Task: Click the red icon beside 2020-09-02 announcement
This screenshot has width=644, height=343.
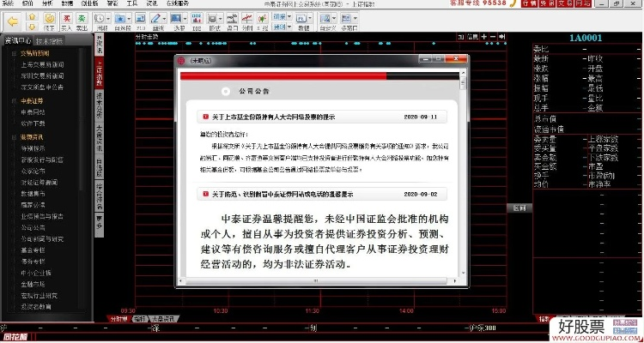Action: point(205,194)
